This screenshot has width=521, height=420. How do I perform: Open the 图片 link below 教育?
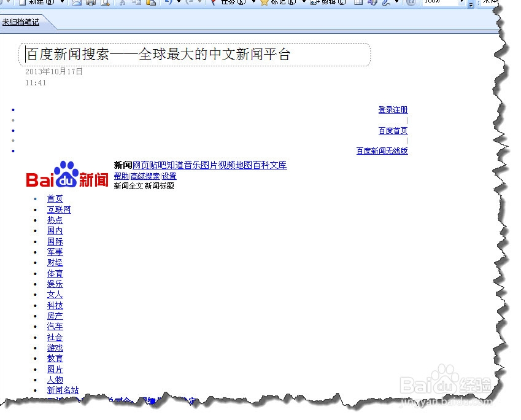point(55,369)
